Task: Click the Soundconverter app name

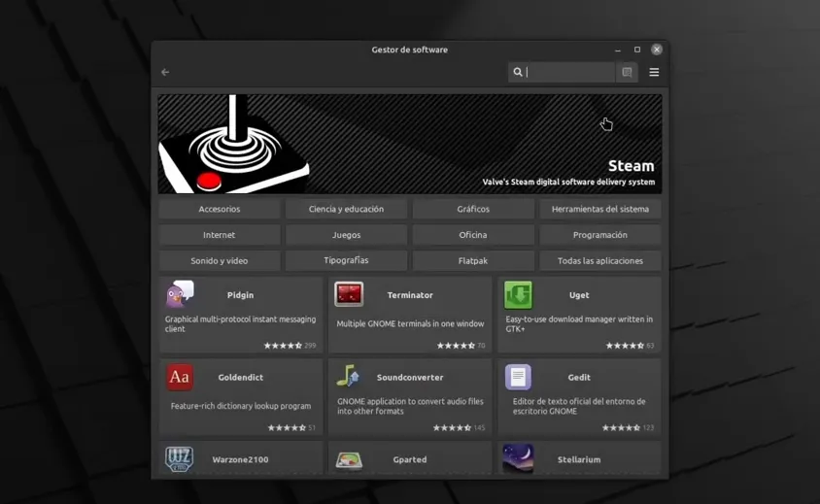Action: tap(410, 377)
